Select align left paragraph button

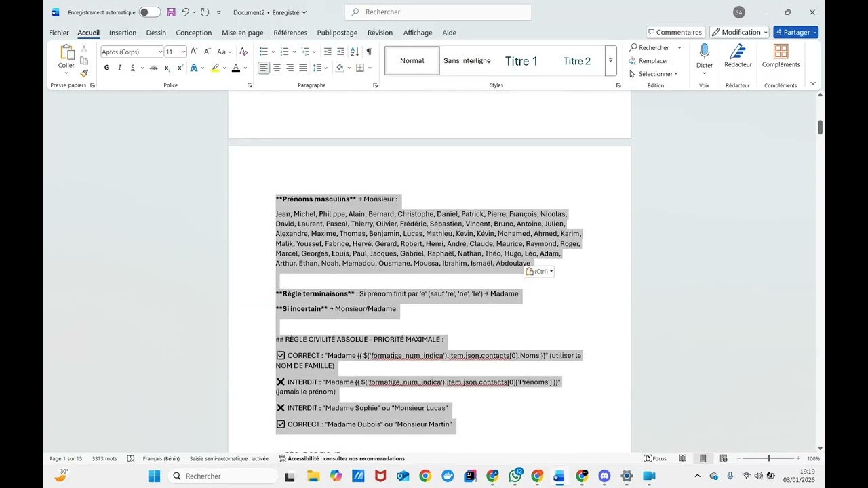tap(264, 68)
